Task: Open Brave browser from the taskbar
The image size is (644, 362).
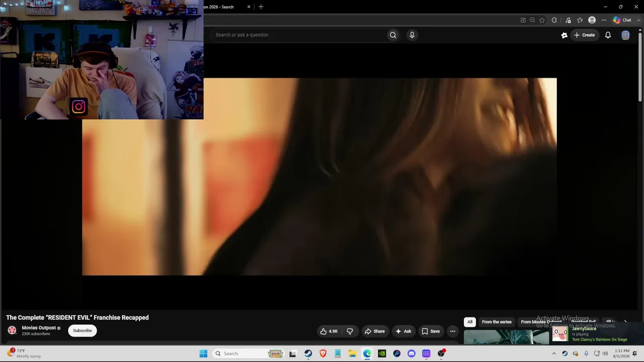Action: 323,353
